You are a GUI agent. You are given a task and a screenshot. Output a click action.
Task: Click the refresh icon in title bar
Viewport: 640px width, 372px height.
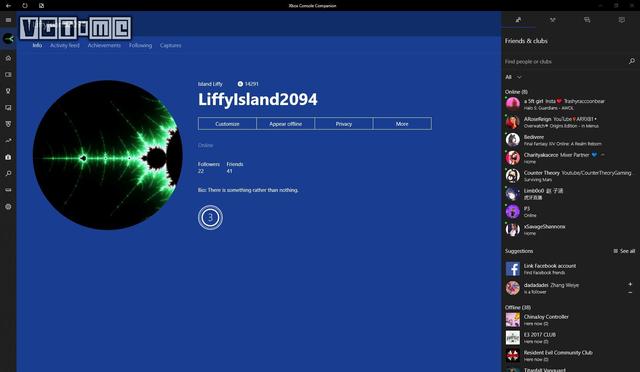click(x=25, y=6)
